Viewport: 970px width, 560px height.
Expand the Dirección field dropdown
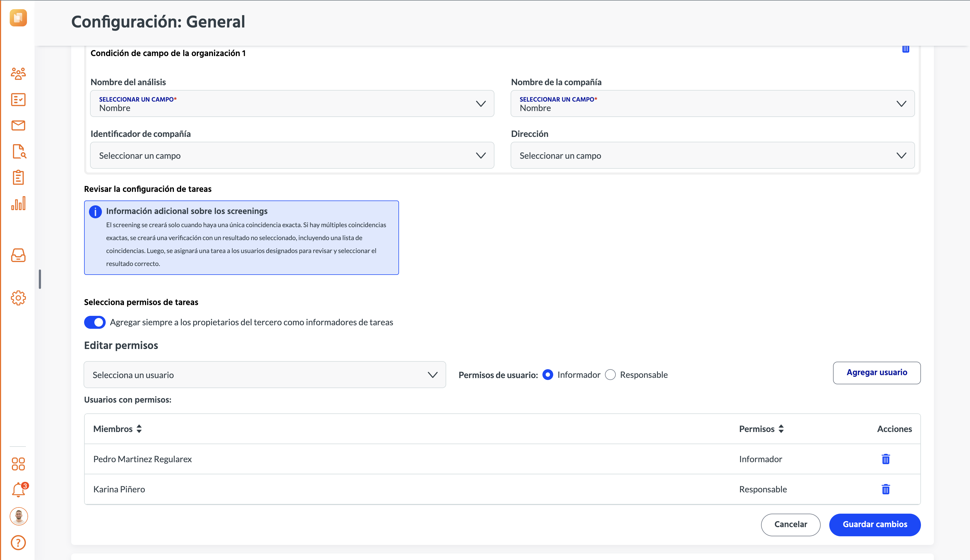[x=713, y=155]
